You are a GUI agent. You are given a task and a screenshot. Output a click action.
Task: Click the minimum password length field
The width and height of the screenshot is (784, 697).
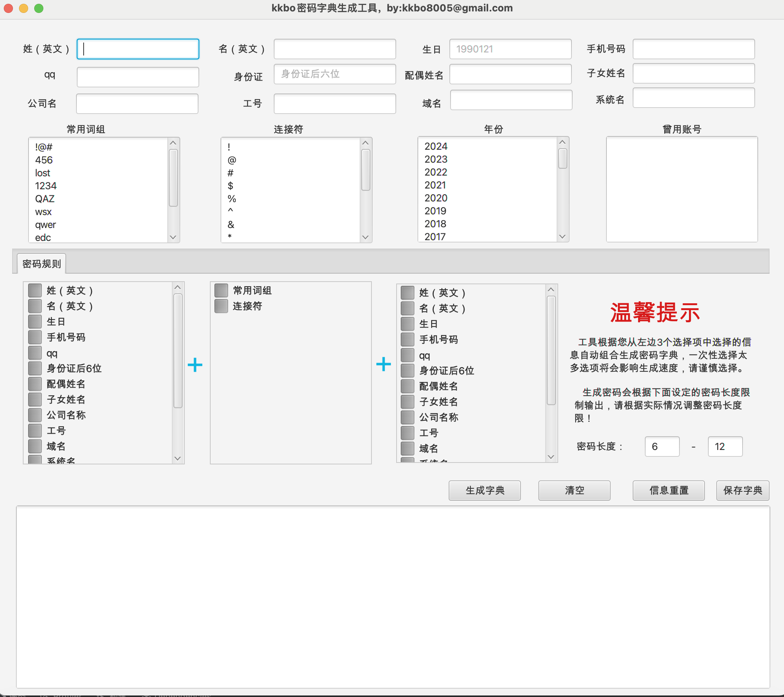point(662,446)
